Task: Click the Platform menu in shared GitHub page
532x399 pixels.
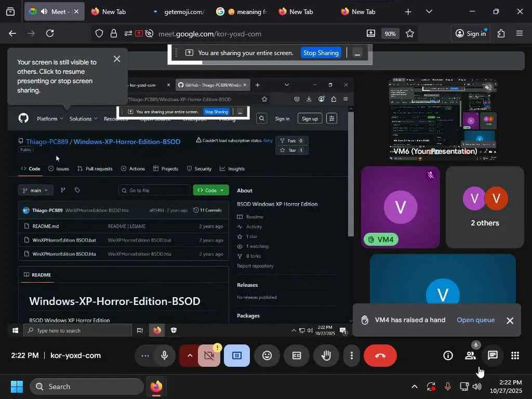Action: (50, 119)
